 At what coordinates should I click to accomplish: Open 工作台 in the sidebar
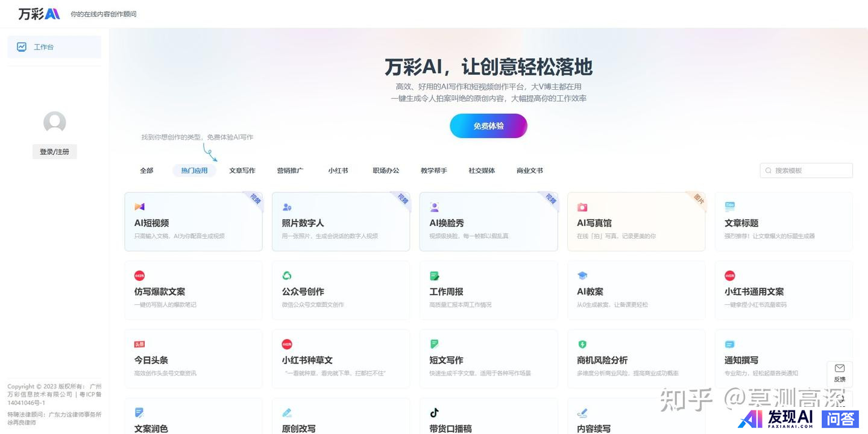click(x=54, y=46)
